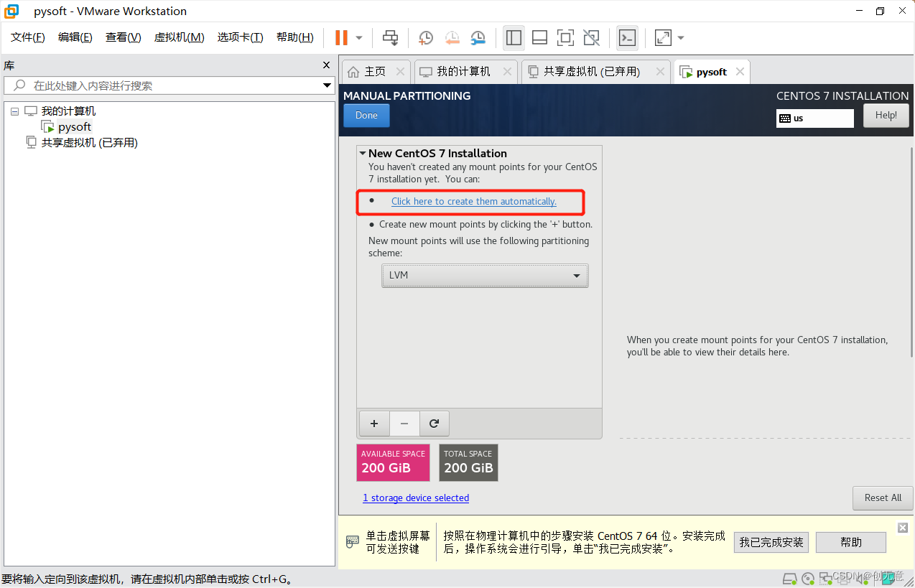Screen dimensions: 915x588
Task: Close the pysoft tab
Action: (x=740, y=72)
